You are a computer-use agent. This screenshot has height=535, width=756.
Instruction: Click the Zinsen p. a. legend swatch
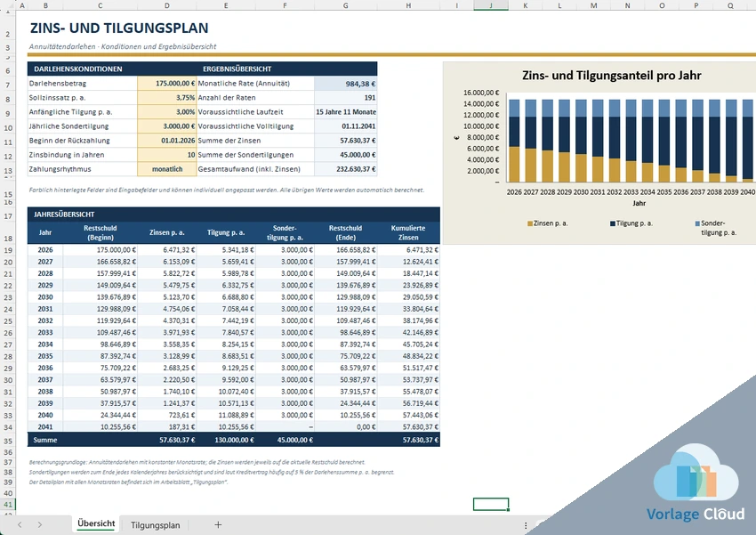click(530, 223)
